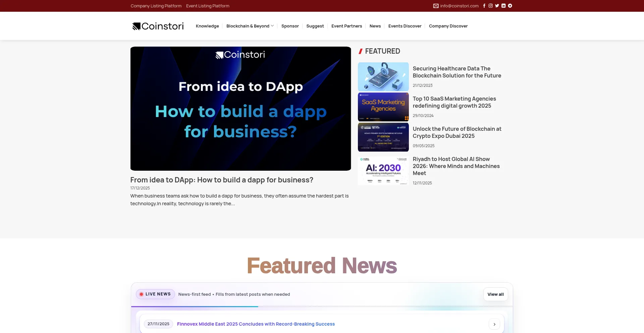Click the Coinstori logo in header
Screen dimensions: 644x333
point(158,26)
